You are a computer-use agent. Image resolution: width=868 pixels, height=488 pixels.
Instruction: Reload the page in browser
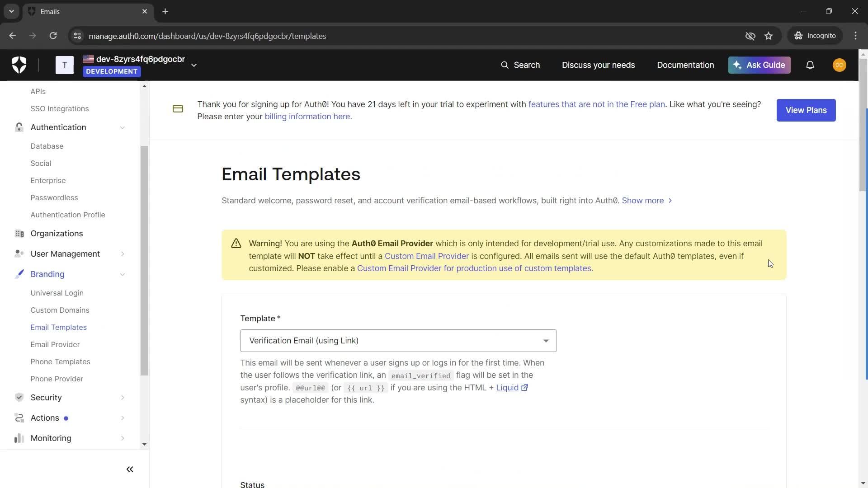53,36
